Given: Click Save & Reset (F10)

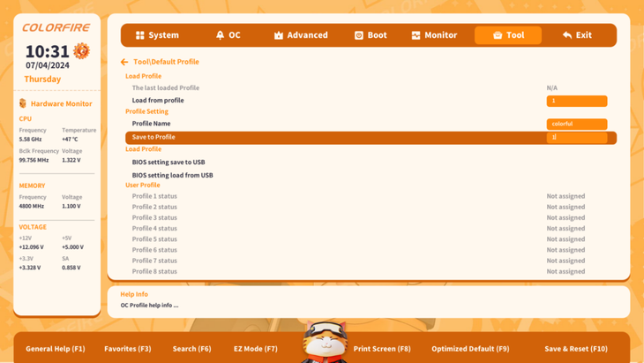Looking at the screenshot, I should click(575, 349).
